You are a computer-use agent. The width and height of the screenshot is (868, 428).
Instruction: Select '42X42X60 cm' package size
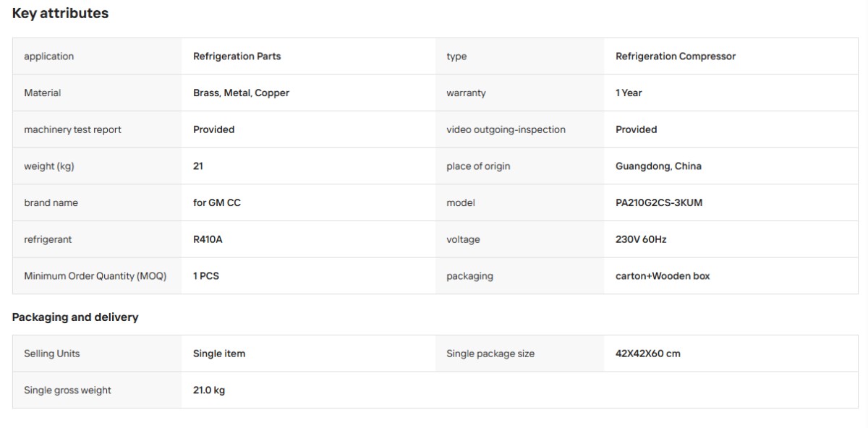pyautogui.click(x=648, y=354)
